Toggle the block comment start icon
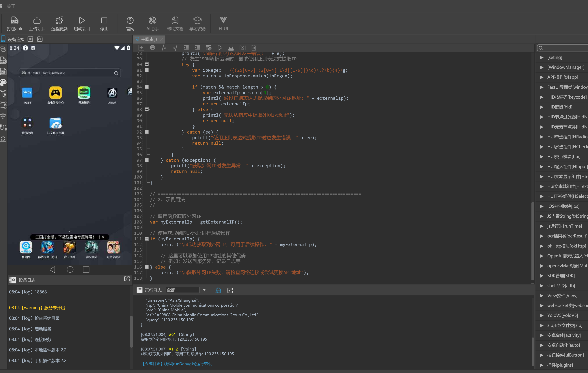The image size is (588, 373). 164,48
